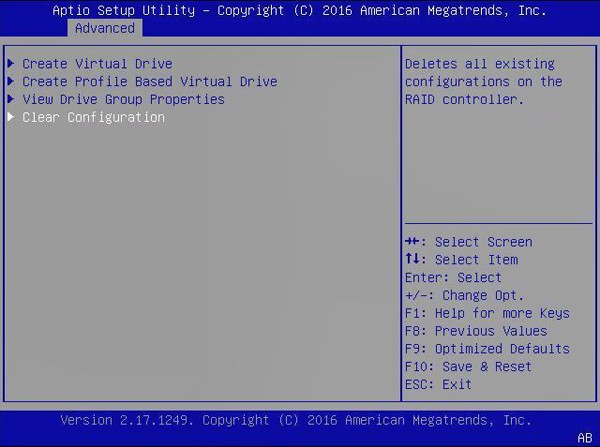Open the Advanced tab
This screenshot has width=600, height=447.
(x=104, y=28)
